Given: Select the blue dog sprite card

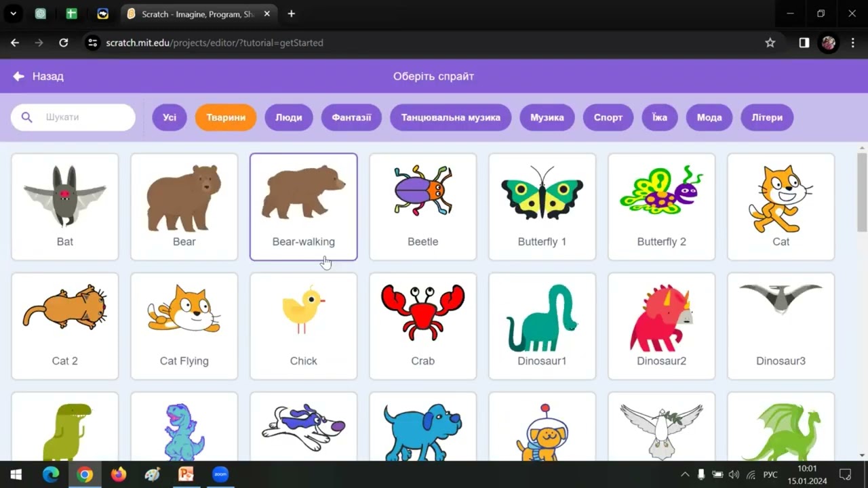Looking at the screenshot, I should 423,427.
